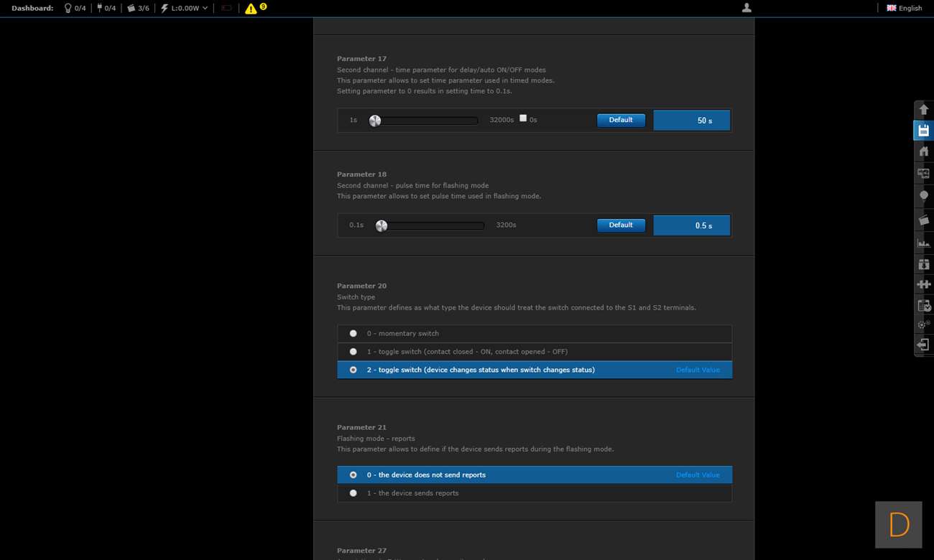Open the plugins puzzle piece icon

[923, 284]
